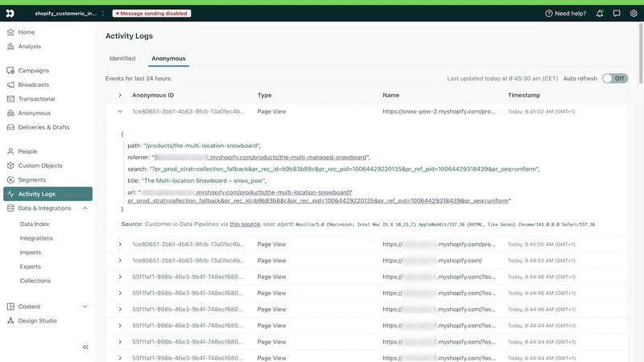Click the Name column header
The width and height of the screenshot is (644, 362).
(x=391, y=95)
